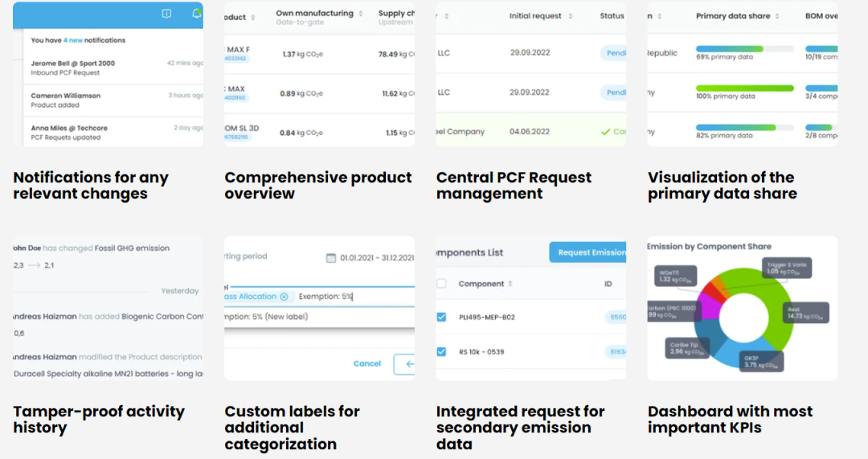Viewport: 868px width, 459px height.
Task: Open the notification bell icon
Action: [x=197, y=14]
